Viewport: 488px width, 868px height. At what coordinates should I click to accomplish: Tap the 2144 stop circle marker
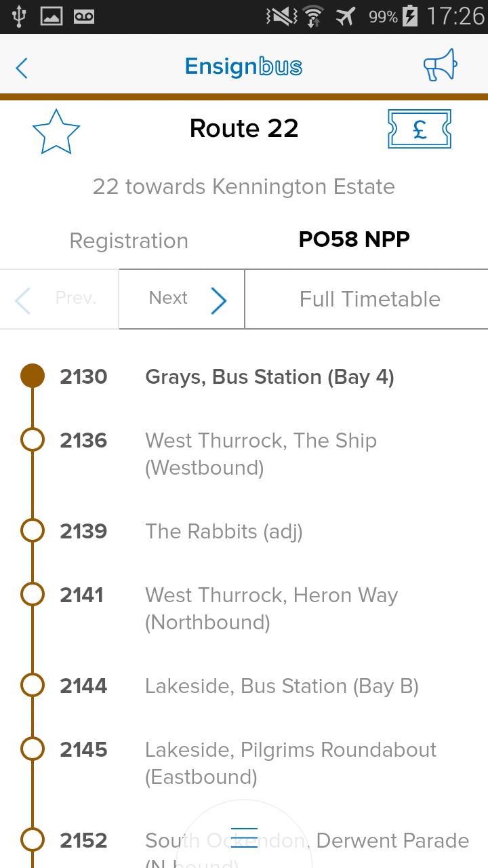click(x=33, y=686)
